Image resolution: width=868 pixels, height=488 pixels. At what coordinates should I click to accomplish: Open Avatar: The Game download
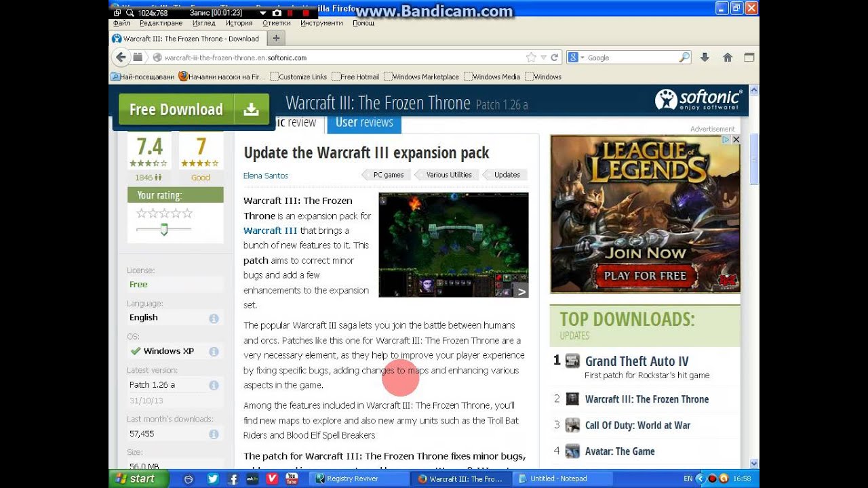coord(620,451)
